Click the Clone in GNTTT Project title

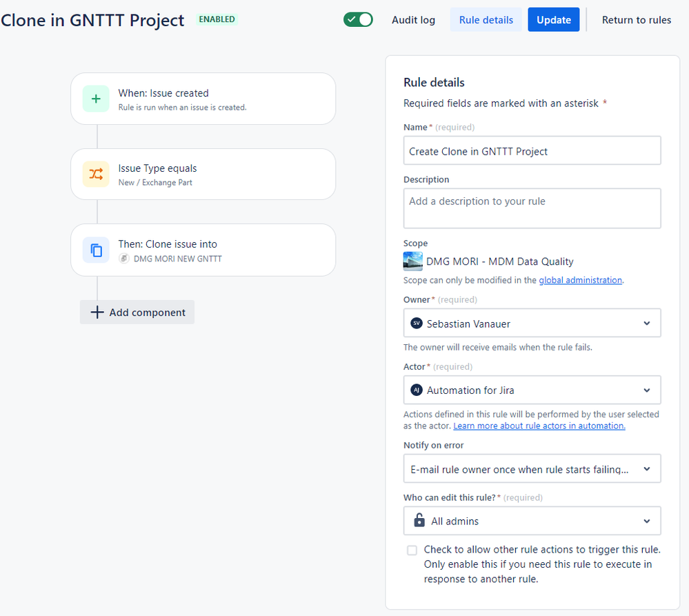[92, 20]
